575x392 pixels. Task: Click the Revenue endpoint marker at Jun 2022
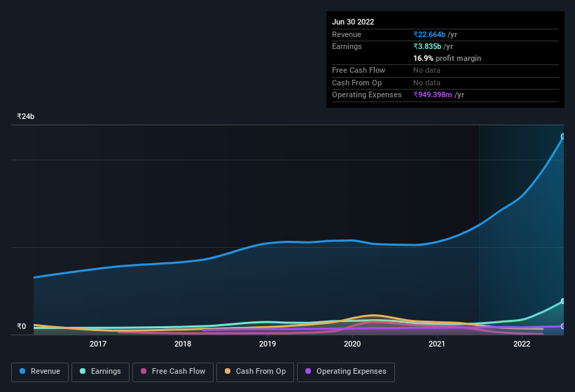563,136
